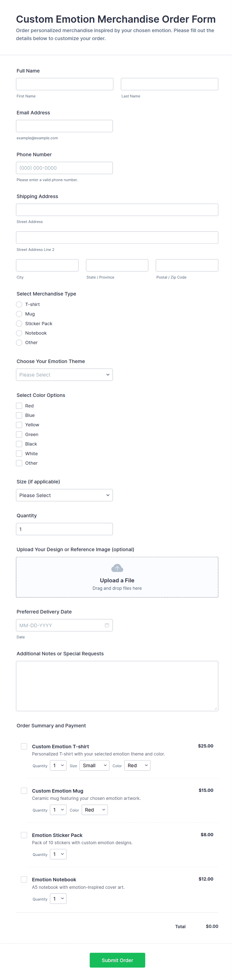This screenshot has width=232, height=980.
Task: Click the cloud upload icon
Action: [x=117, y=568]
